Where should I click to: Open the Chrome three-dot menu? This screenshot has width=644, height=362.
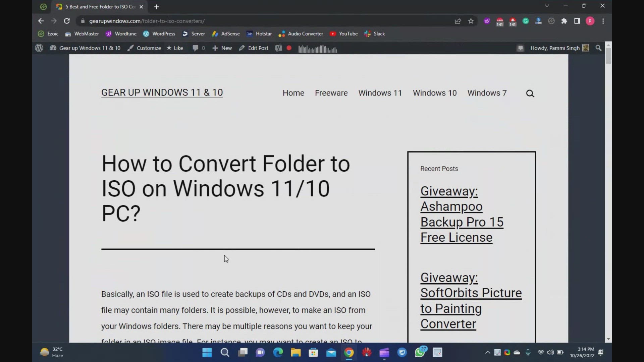tap(603, 21)
